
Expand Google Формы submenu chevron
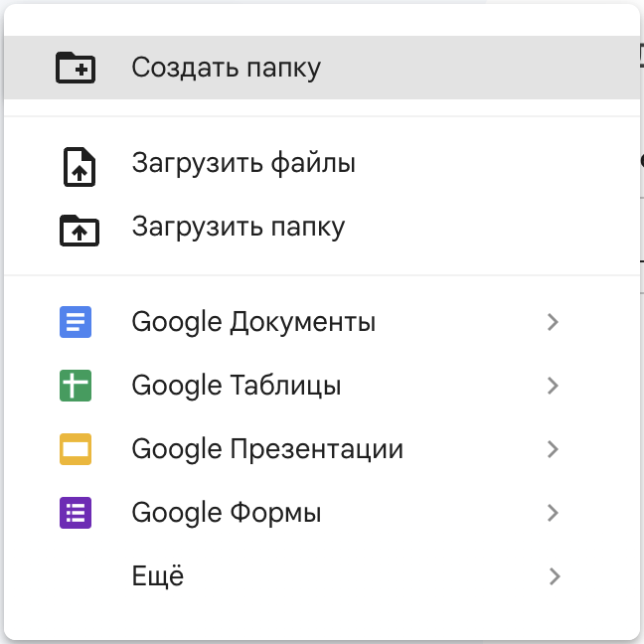coord(554,513)
